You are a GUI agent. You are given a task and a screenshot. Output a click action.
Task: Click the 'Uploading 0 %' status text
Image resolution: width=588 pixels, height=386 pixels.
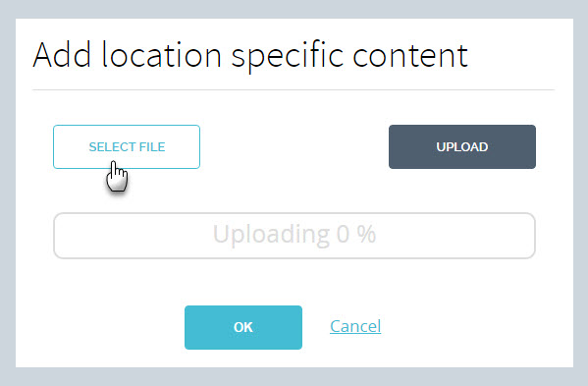(294, 235)
